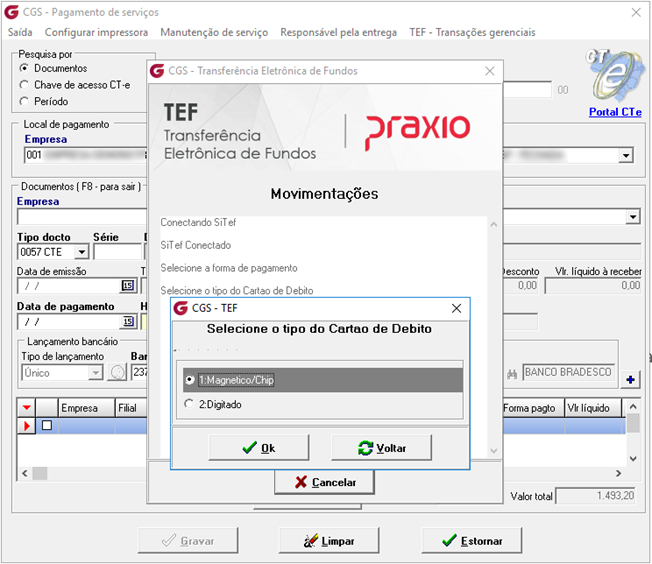The image size is (652, 564).
Task: Click 'Selecione a forma de pagamento' line
Action: 229,268
